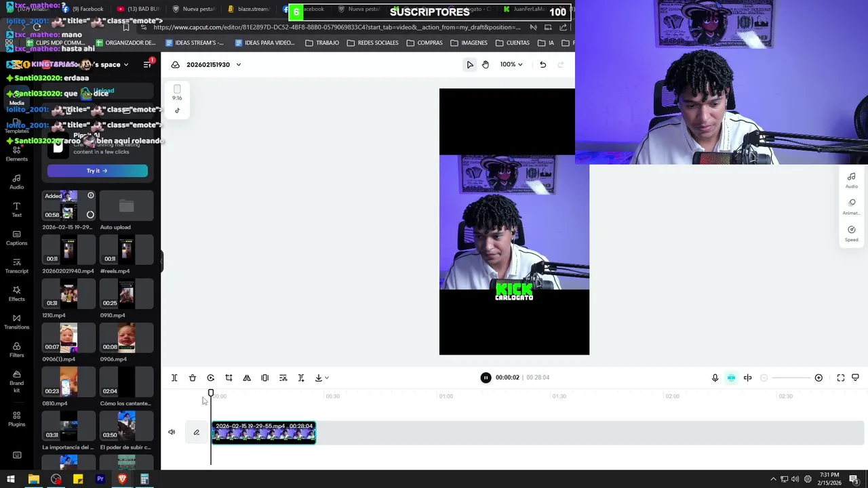
Task: Open the '(9) Facebook' browser tab
Action: [x=83, y=9]
